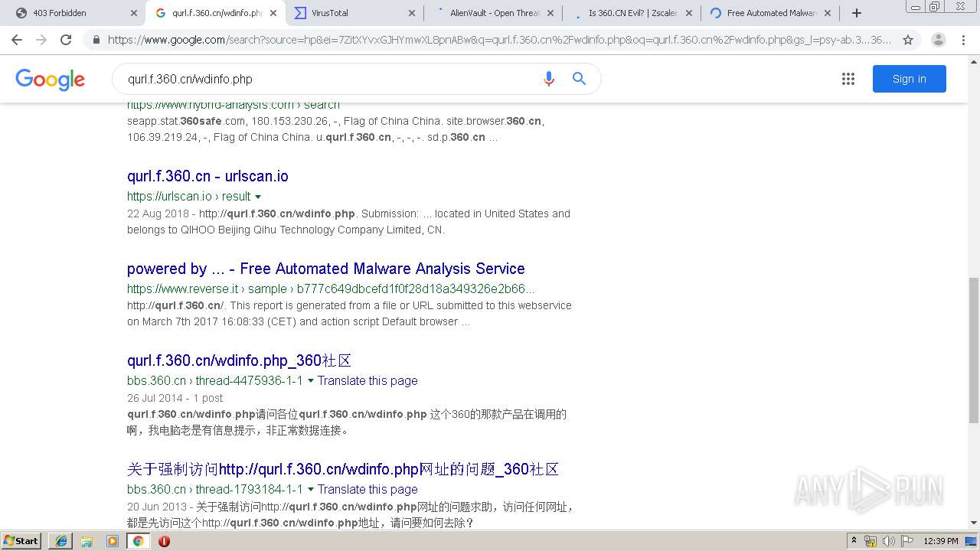Focus the Google search input field

click(x=329, y=79)
